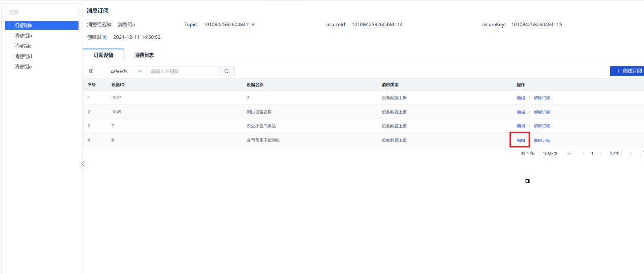Edit the 空气负离子检测仪 subscription row
This screenshot has width=644, height=274.
pyautogui.click(x=520, y=140)
